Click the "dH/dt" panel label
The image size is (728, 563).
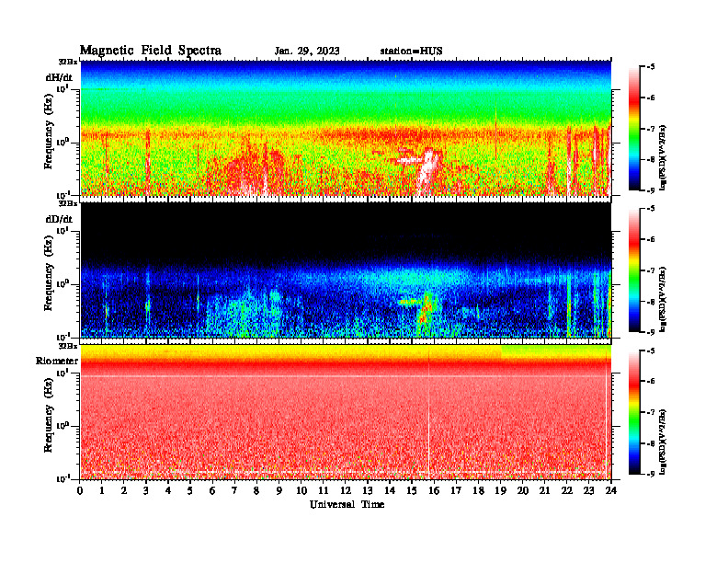[59, 77]
